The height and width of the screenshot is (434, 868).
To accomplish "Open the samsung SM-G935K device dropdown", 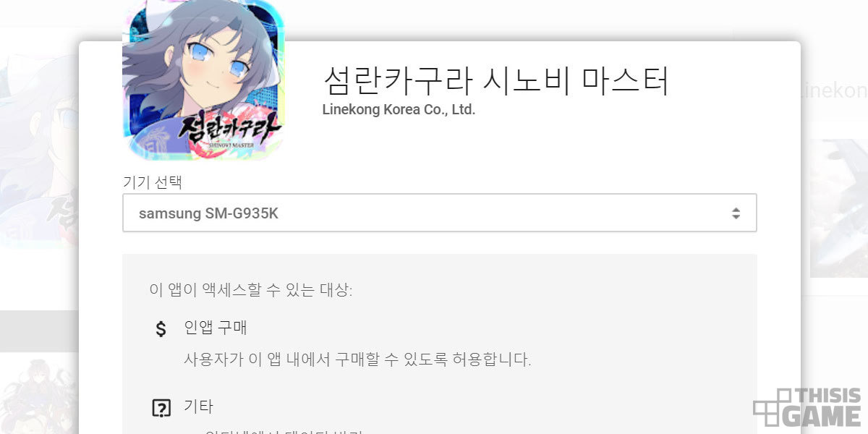I will click(x=440, y=213).
